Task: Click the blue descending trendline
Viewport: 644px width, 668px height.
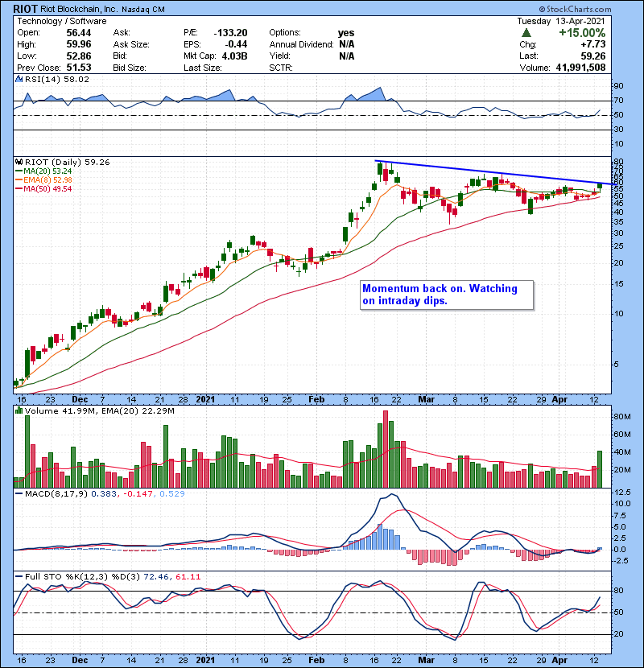Action: pos(494,172)
